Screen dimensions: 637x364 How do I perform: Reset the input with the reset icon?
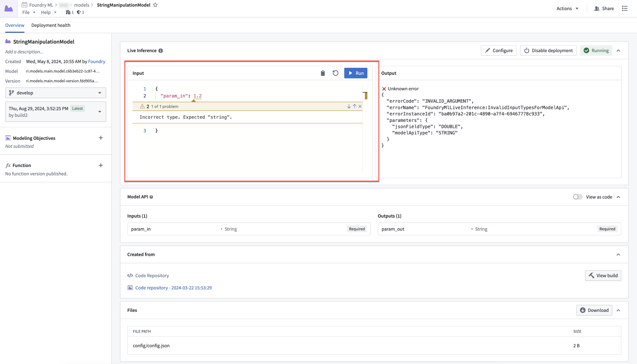pyautogui.click(x=335, y=73)
